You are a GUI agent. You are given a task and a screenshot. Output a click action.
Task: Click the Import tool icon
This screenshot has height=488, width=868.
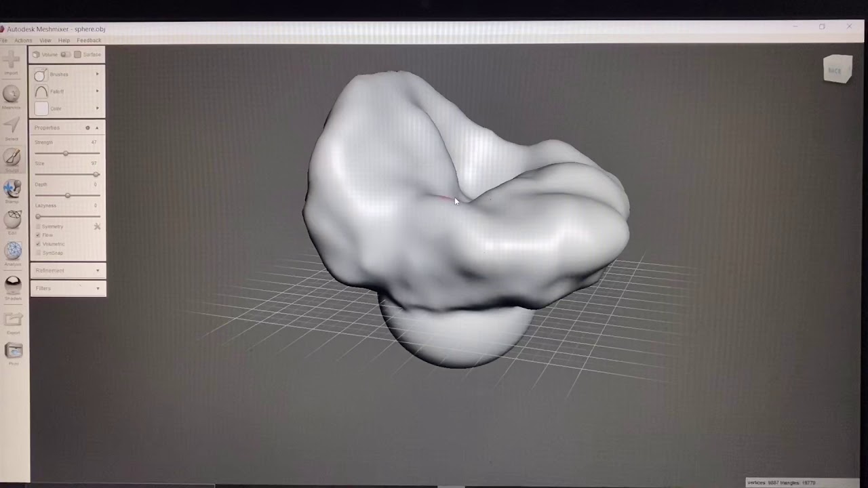[12, 60]
